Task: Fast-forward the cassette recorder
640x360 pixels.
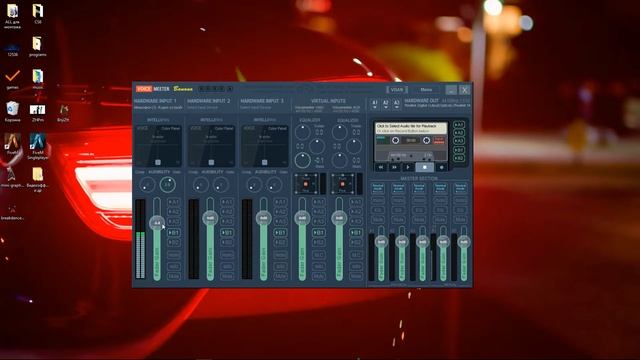Action: [x=394, y=167]
